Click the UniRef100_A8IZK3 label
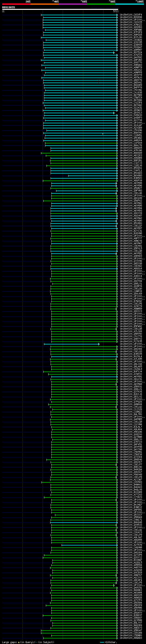This screenshot has width=146, height=644. [x=131, y=156]
